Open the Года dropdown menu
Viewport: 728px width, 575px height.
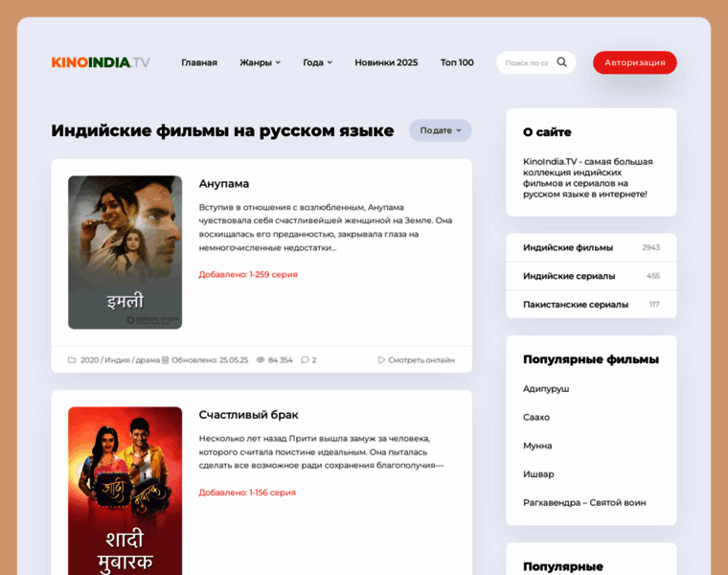[318, 62]
